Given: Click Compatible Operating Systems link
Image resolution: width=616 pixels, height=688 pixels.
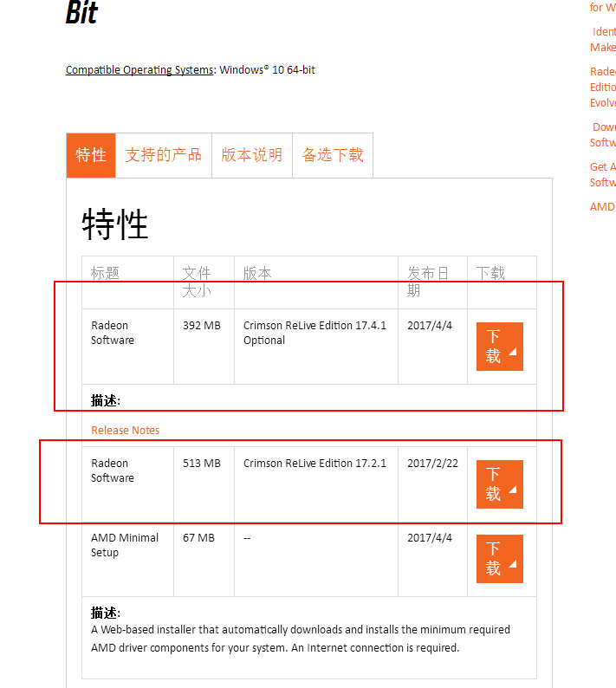Looking at the screenshot, I should pyautogui.click(x=139, y=70).
